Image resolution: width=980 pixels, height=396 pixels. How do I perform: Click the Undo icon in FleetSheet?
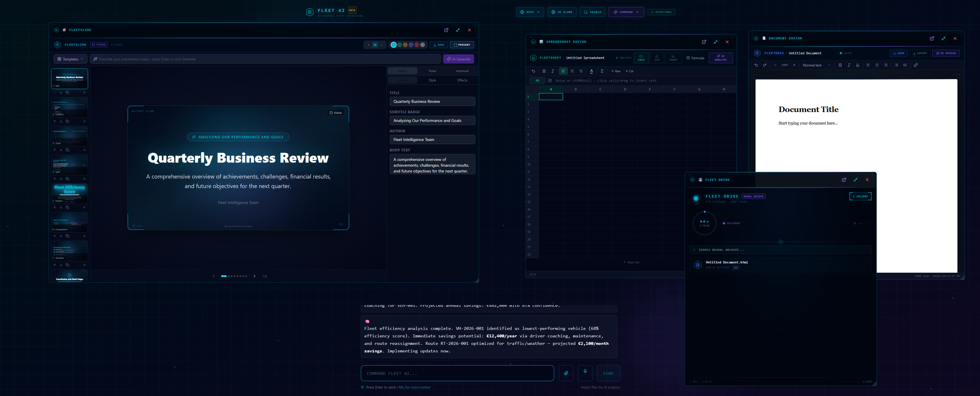tap(533, 71)
